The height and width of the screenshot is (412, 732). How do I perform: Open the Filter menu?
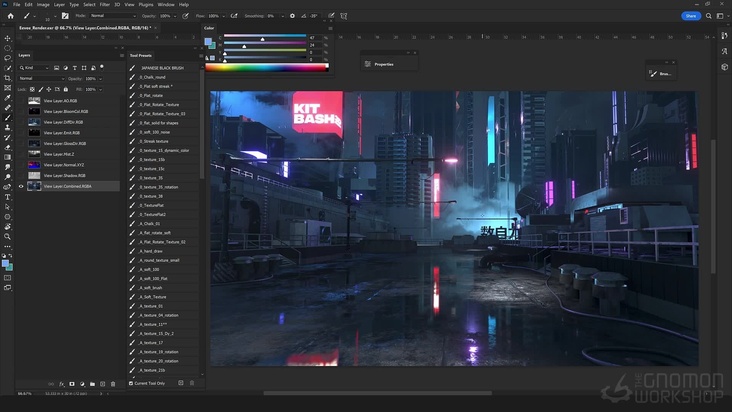pyautogui.click(x=105, y=5)
